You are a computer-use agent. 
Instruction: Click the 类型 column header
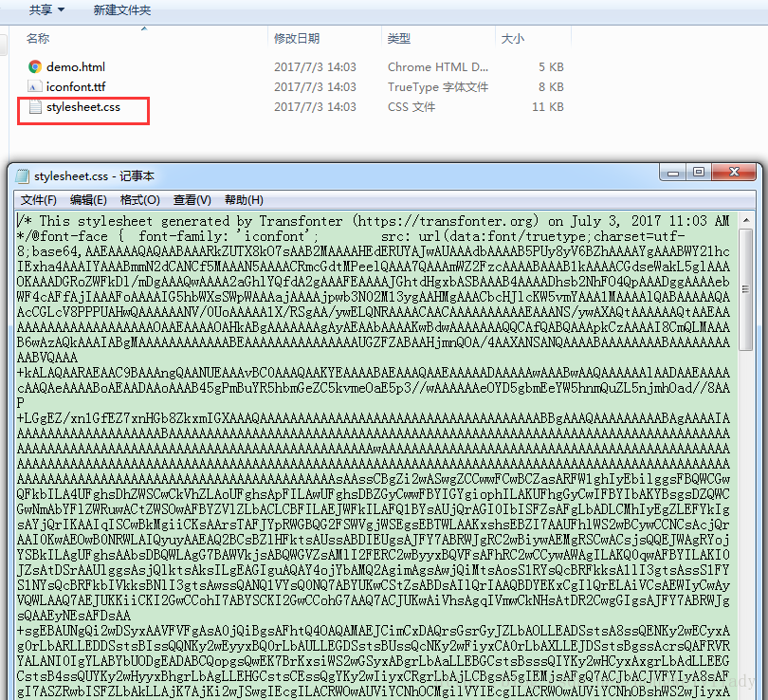point(399,38)
